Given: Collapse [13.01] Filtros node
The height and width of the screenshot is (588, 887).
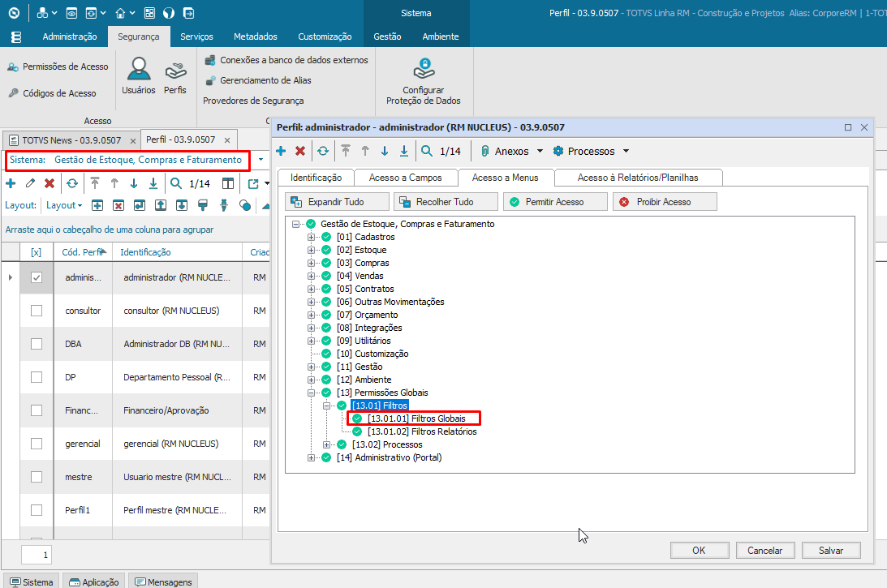Looking at the screenshot, I should click(326, 406).
